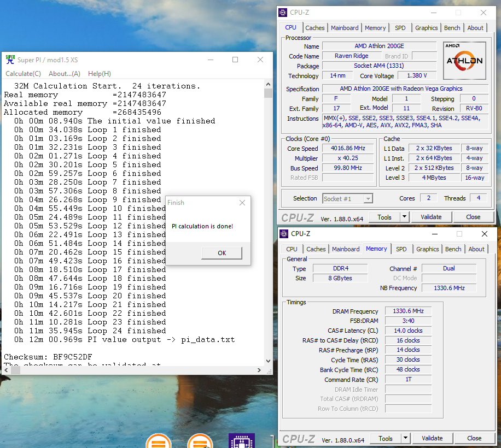Close the Finish dialog with X
The width and height of the screenshot is (501, 448).
click(242, 203)
